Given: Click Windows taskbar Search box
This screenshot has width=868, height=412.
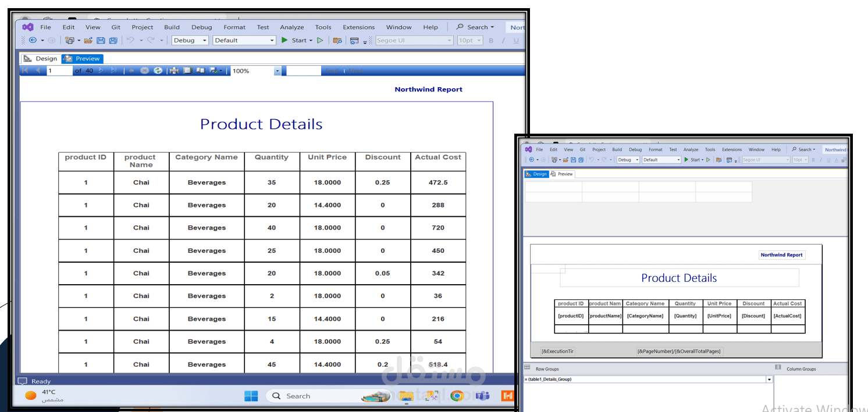Looking at the screenshot, I should pyautogui.click(x=329, y=396).
